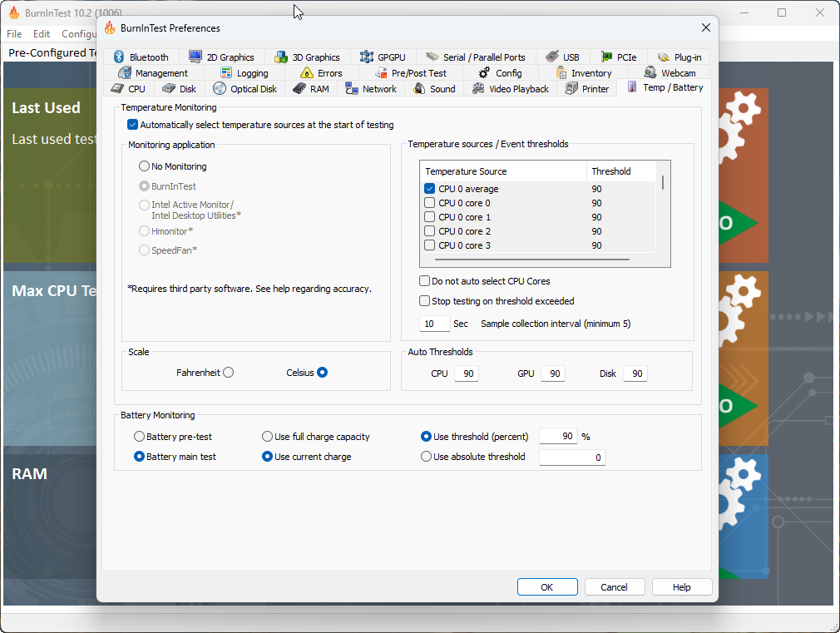The width and height of the screenshot is (840, 633).
Task: Open the Edit menu in main window
Action: [42, 34]
